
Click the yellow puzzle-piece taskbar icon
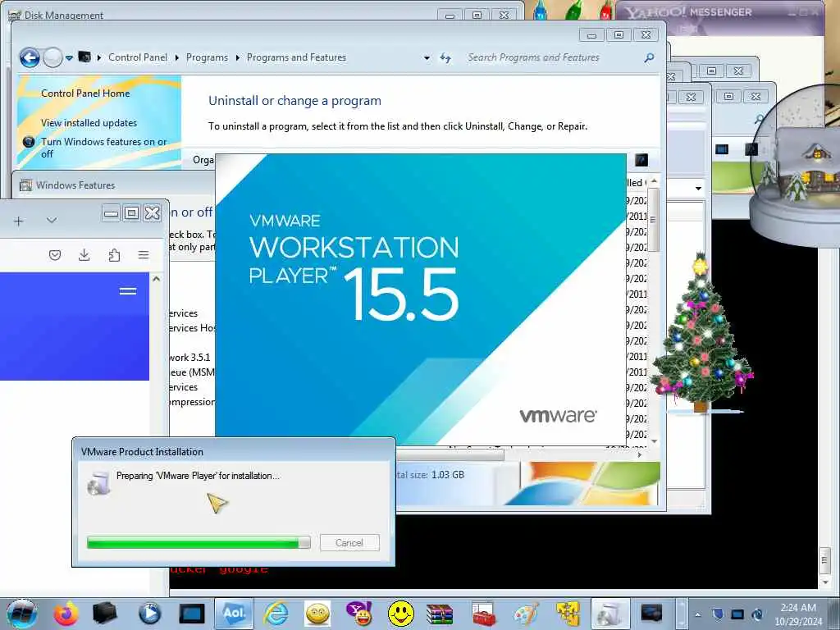[x=568, y=614]
